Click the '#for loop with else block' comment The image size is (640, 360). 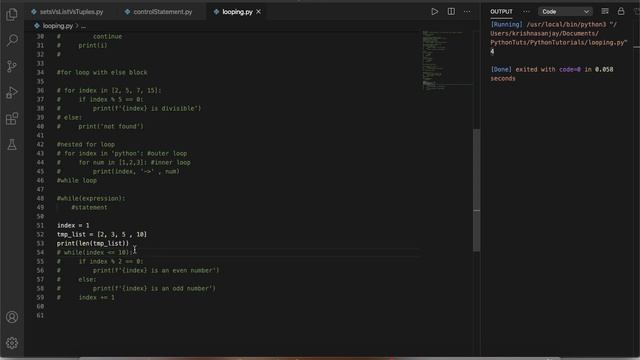coord(102,72)
